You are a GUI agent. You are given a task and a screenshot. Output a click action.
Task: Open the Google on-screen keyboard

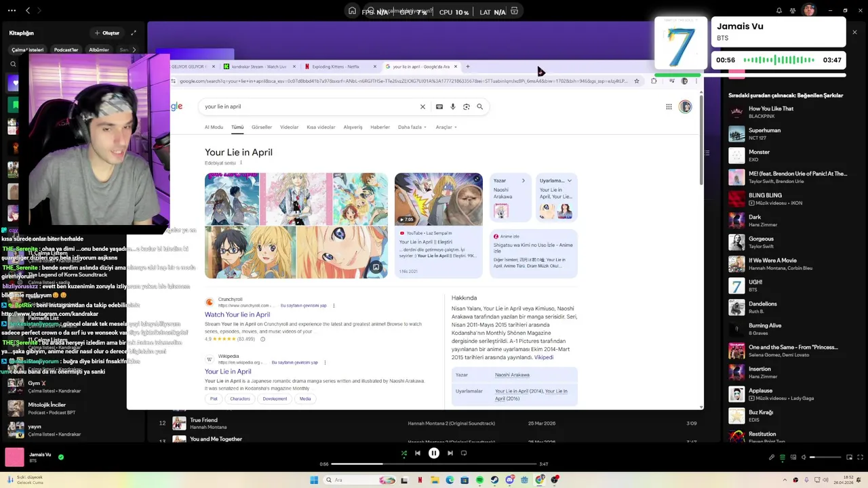point(439,106)
